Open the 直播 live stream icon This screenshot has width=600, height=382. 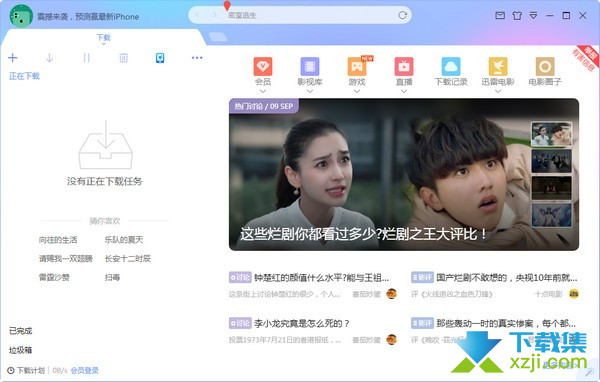click(x=404, y=67)
